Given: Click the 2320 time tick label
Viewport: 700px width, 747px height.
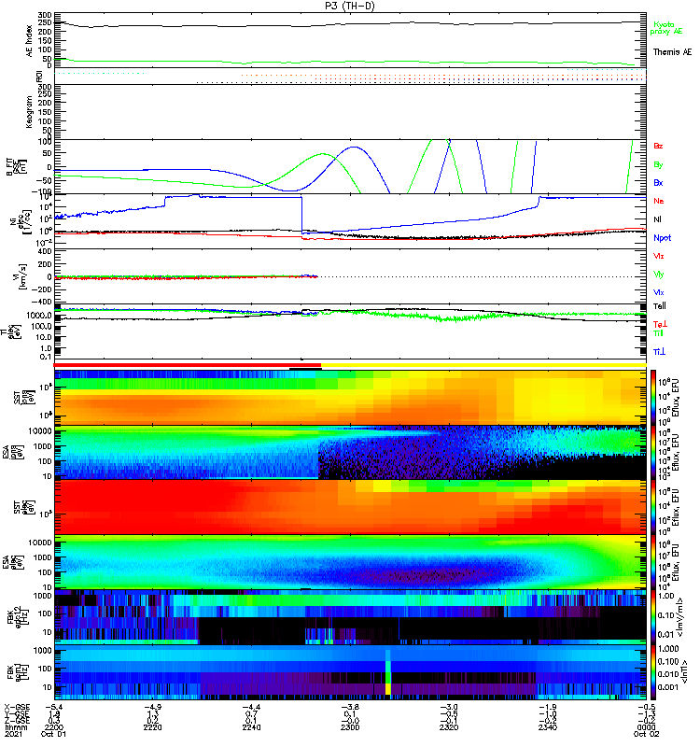Looking at the screenshot, I should (449, 727).
